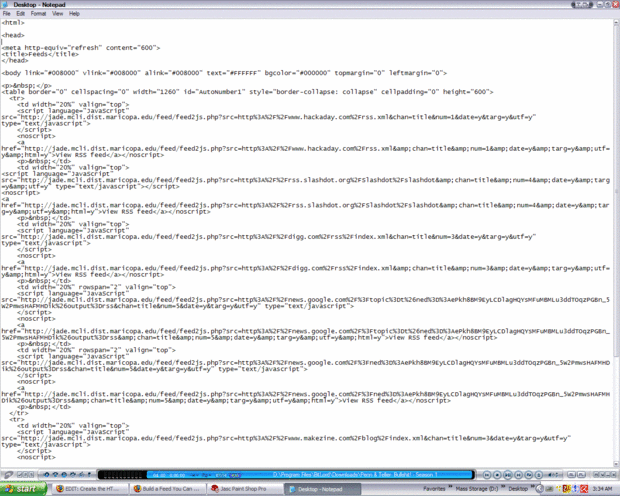Click the first blue circular media toolbar icon

tap(47, 475)
